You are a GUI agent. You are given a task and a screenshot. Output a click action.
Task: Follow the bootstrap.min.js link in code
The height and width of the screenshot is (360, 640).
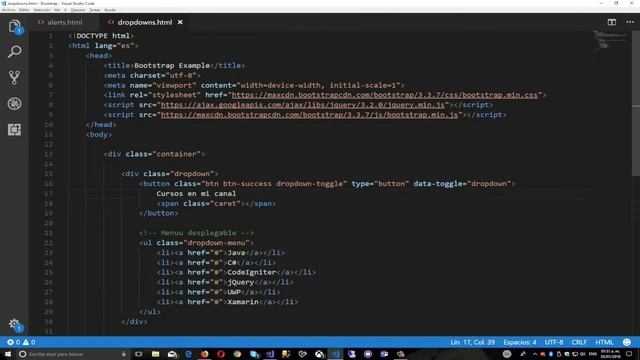pyautogui.click(x=309, y=115)
